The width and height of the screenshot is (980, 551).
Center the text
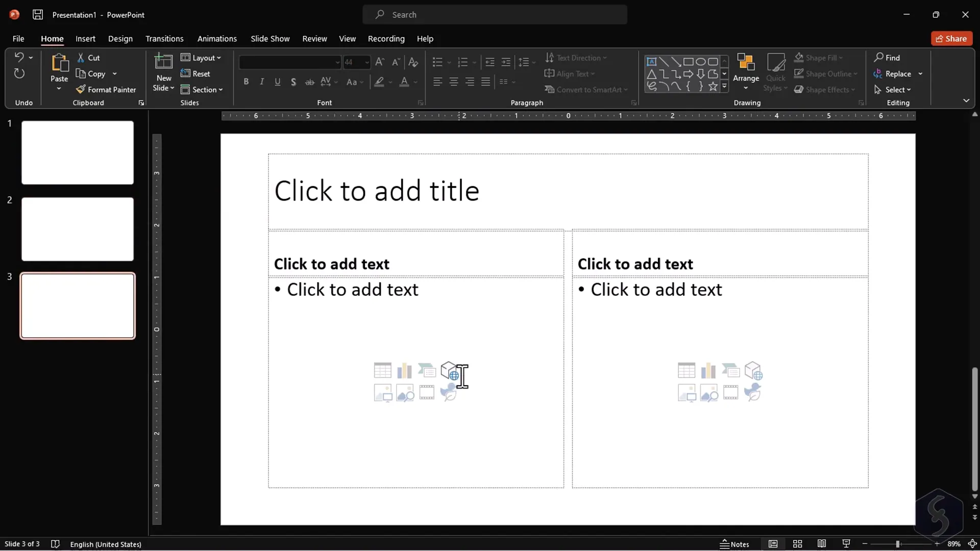pos(453,82)
